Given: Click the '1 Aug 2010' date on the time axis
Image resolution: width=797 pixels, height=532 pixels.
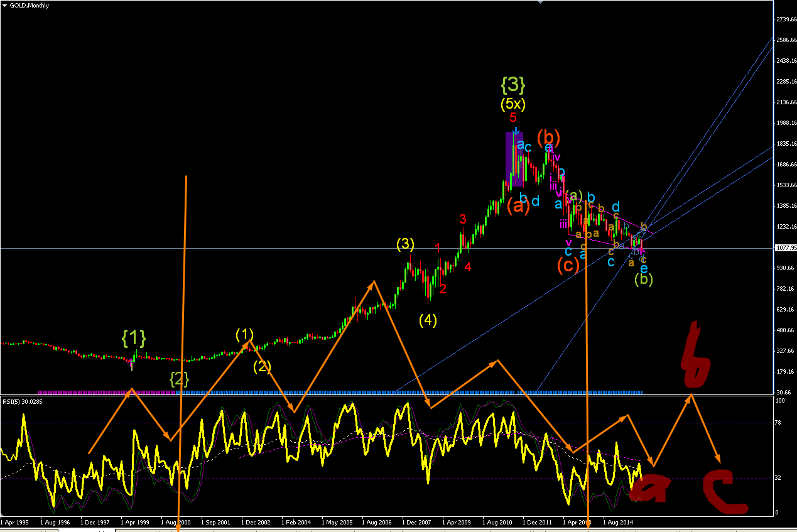Looking at the screenshot, I should pos(497,521).
